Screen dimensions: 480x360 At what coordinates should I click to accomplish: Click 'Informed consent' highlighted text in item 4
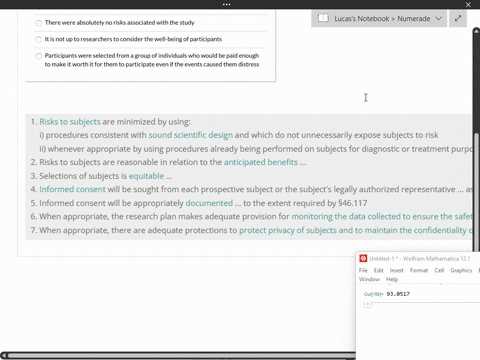point(72,189)
